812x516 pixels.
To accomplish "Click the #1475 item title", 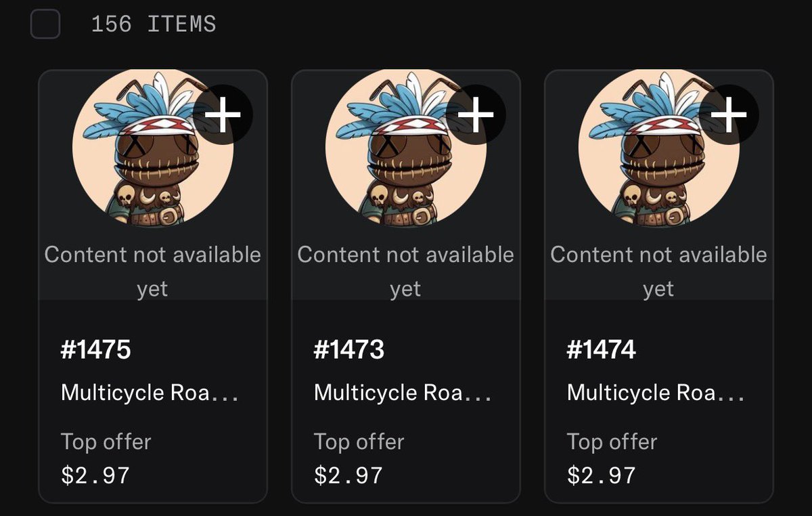I will [96, 350].
